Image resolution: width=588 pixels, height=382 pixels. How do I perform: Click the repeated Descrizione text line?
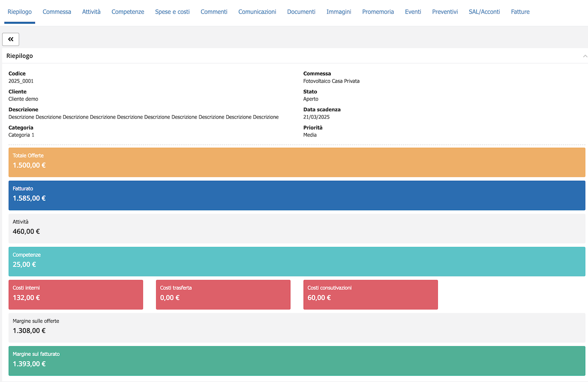[x=144, y=117]
